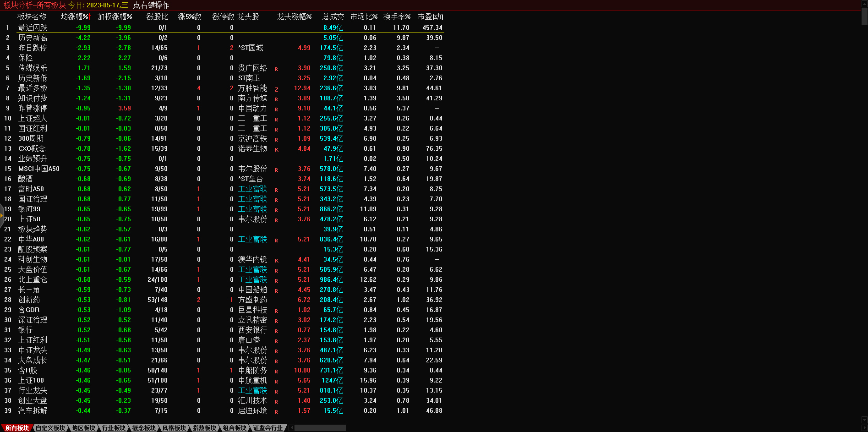Viewport: 868px width, 432px height.
Task: Sort by the 加权涨幅% column header
Action: 115,16
